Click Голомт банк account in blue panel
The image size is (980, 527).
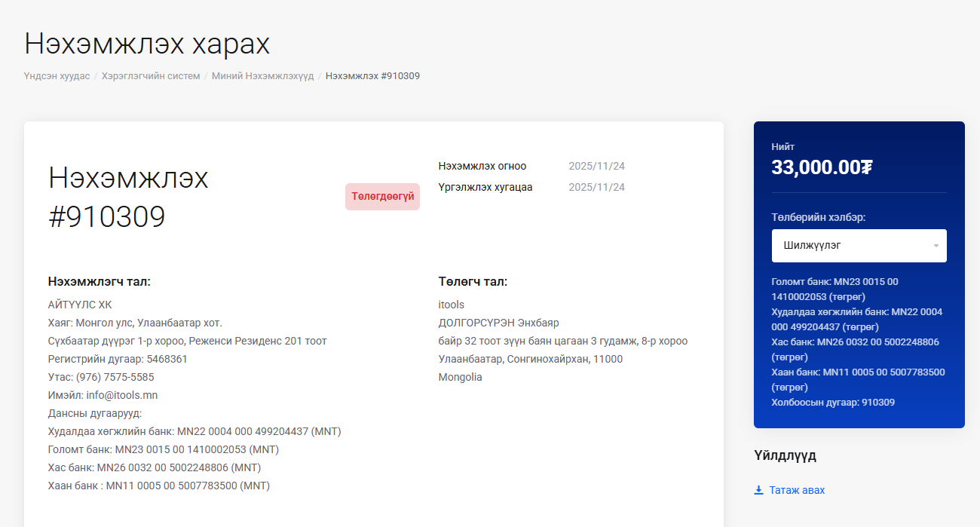(835, 289)
